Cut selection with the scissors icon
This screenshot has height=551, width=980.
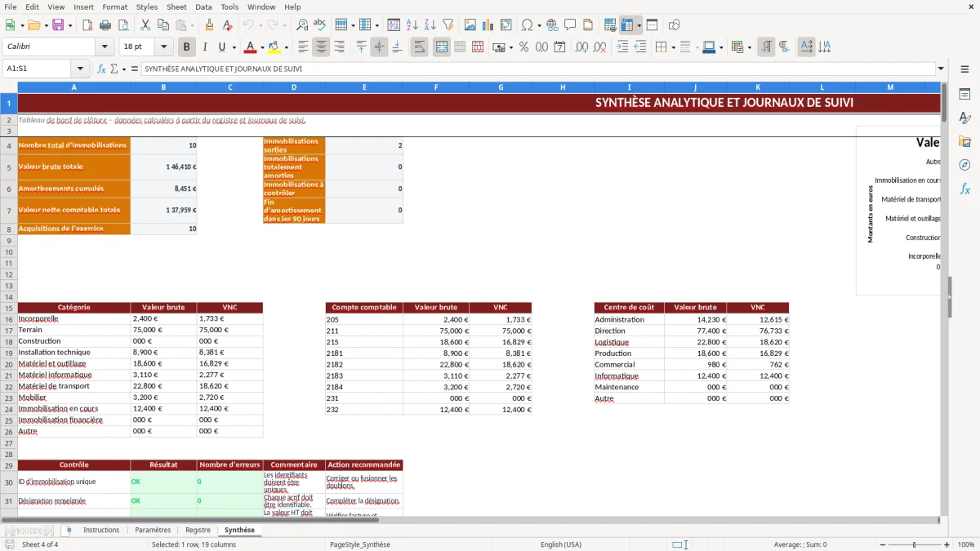(x=145, y=25)
